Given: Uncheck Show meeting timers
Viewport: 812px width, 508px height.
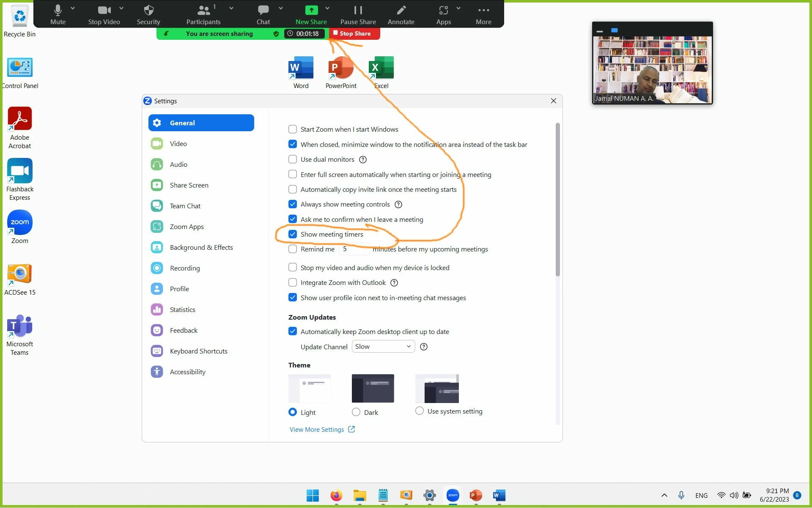Looking at the screenshot, I should point(293,234).
